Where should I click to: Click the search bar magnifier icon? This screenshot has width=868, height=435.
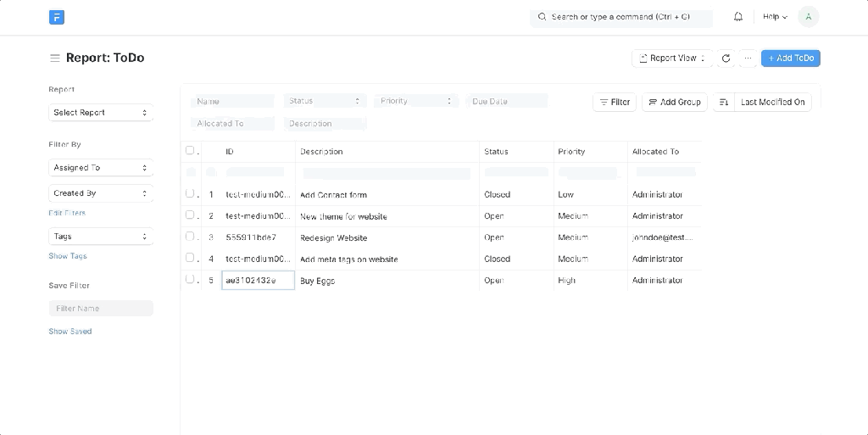click(542, 17)
